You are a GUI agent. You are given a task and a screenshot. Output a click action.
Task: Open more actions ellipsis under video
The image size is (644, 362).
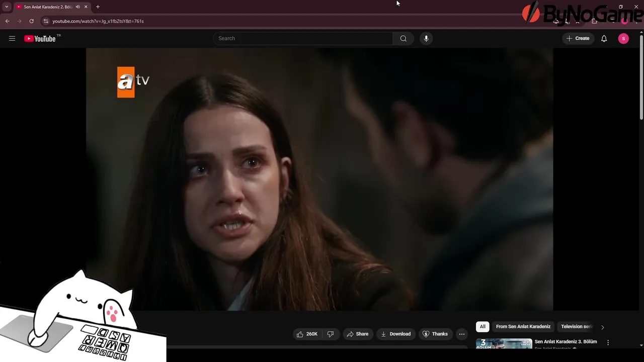(462, 334)
